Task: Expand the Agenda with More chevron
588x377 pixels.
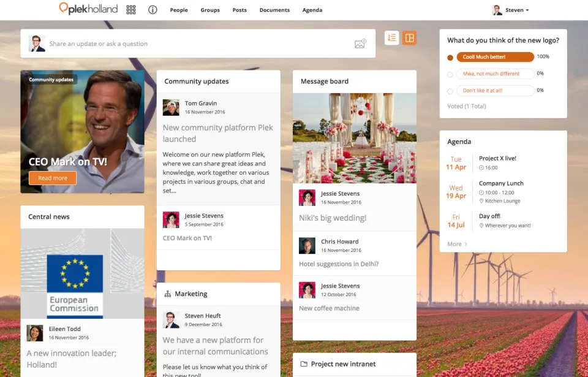Action: (458, 244)
